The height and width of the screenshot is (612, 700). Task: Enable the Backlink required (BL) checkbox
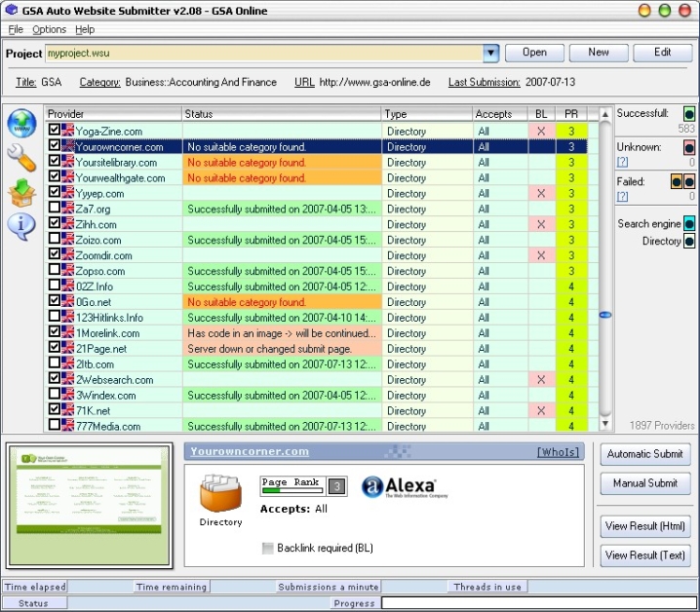tap(268, 549)
